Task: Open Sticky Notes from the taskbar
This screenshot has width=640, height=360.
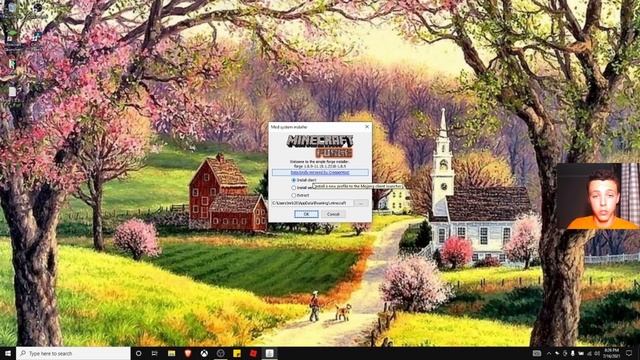Action: coord(237,353)
